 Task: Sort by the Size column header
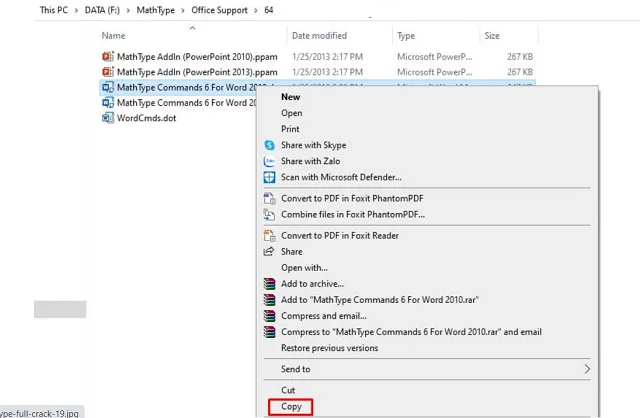pyautogui.click(x=492, y=36)
